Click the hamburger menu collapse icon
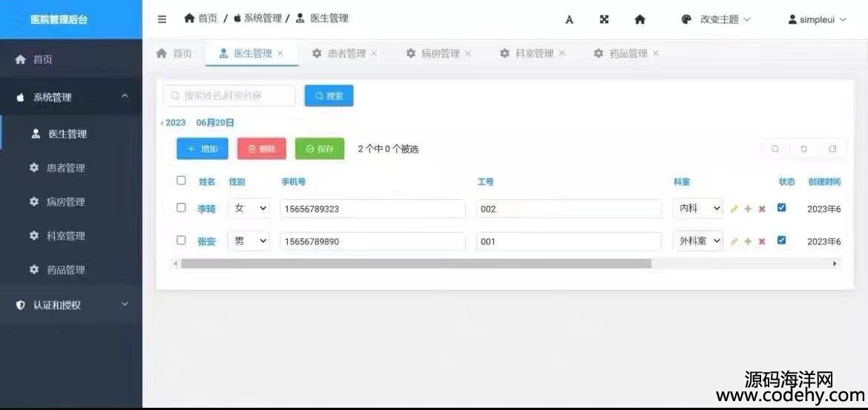The image size is (868, 410). pyautogui.click(x=162, y=19)
